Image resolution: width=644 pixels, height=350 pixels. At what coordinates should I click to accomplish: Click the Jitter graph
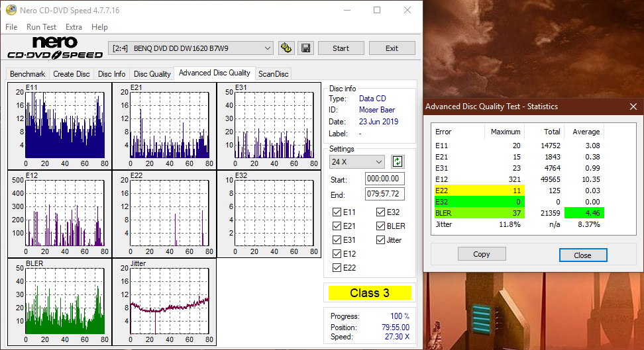(164, 302)
